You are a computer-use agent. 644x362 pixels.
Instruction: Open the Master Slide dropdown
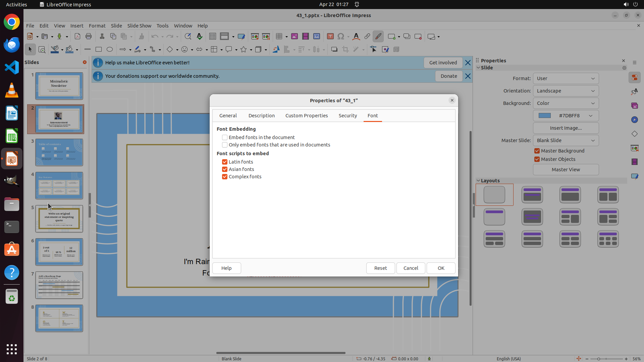pos(566,140)
